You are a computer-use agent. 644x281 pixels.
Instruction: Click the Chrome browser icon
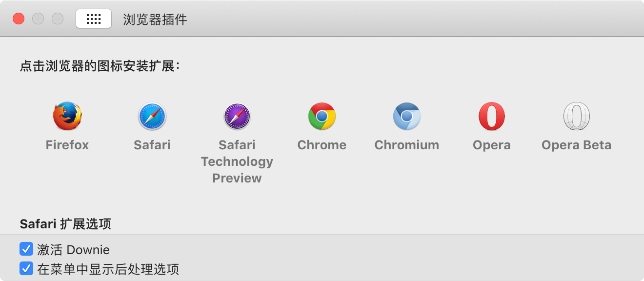322,116
